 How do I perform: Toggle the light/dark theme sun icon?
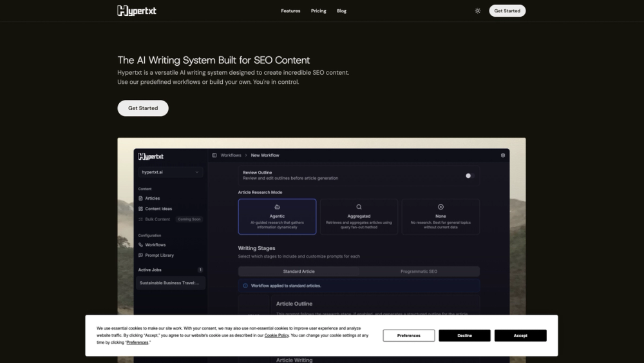[x=478, y=11]
